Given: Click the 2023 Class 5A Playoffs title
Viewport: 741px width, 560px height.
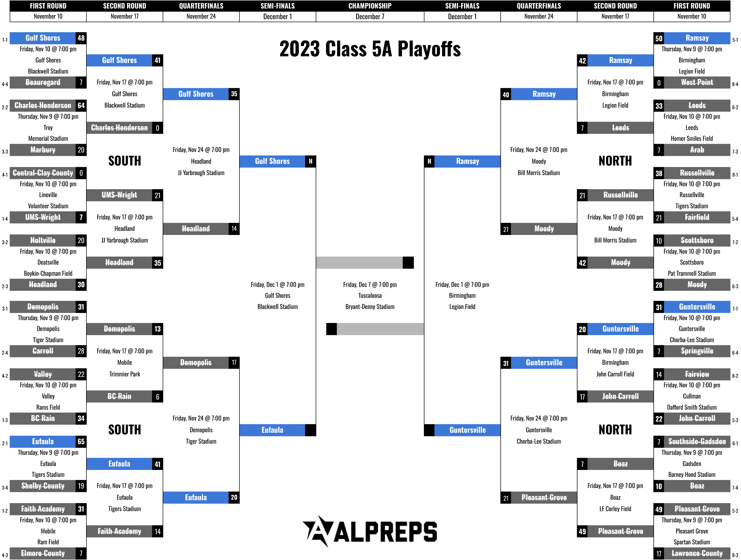Looking at the screenshot, I should [x=370, y=49].
